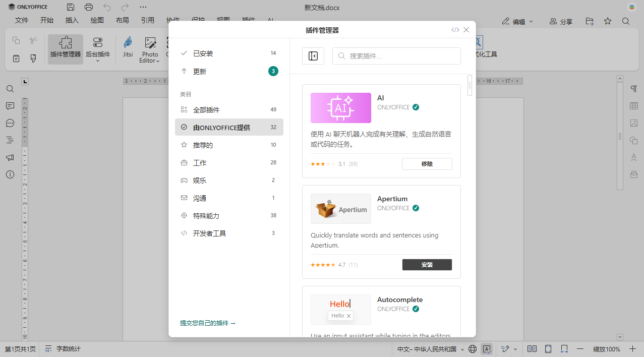Open the Chat panel in left sidebar
644x357 pixels.
click(10, 123)
